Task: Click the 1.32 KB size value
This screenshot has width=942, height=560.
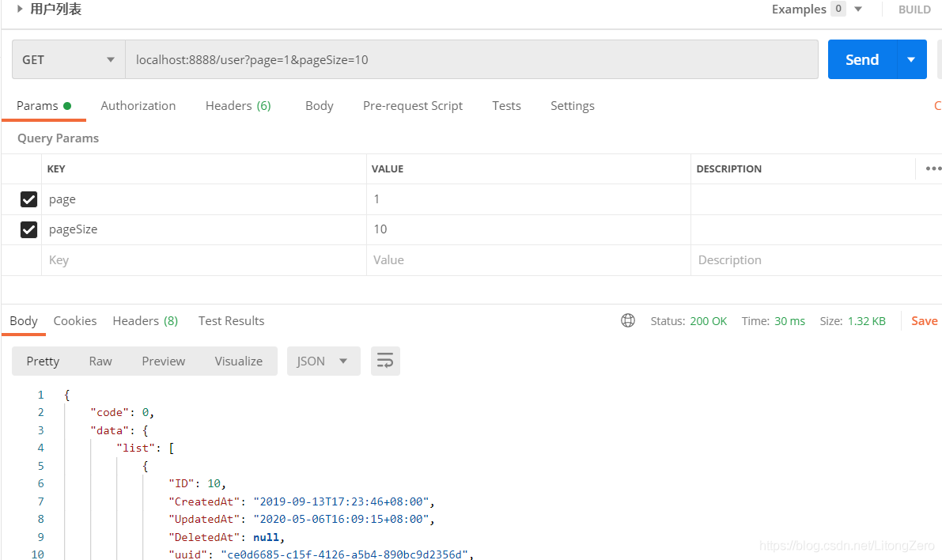Action: [x=866, y=321]
